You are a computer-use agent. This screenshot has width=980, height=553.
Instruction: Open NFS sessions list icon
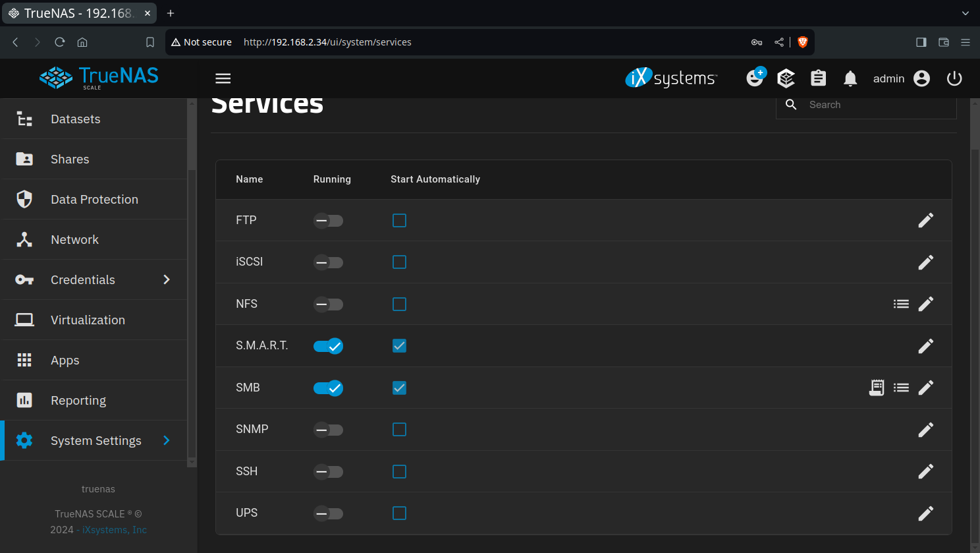click(x=901, y=304)
